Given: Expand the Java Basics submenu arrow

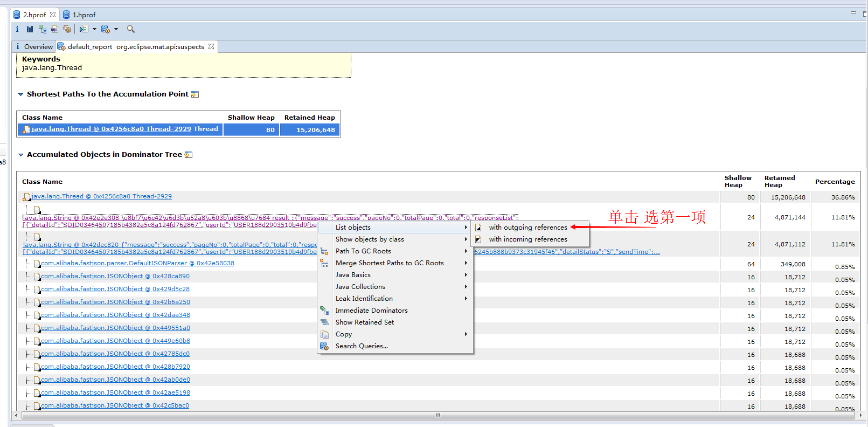Looking at the screenshot, I should click(466, 275).
